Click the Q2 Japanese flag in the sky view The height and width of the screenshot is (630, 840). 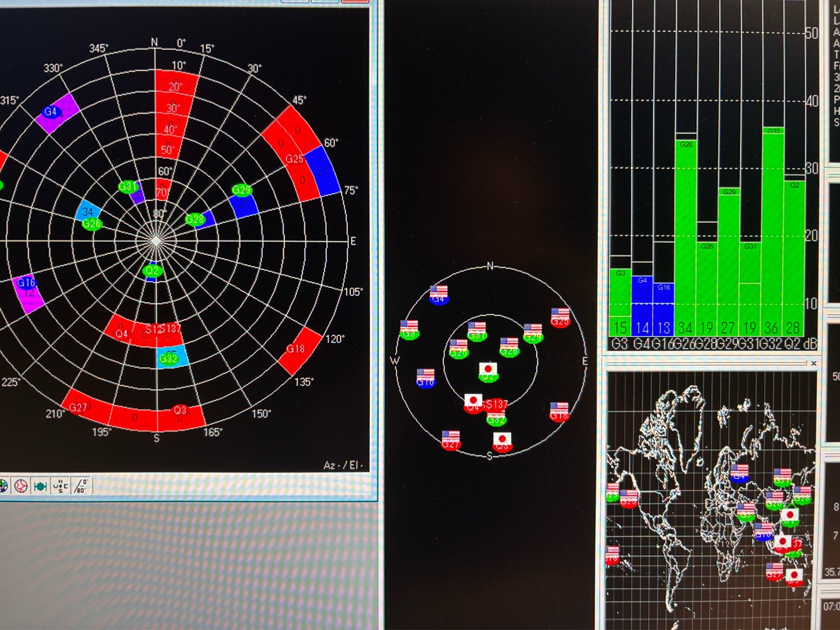tap(488, 370)
